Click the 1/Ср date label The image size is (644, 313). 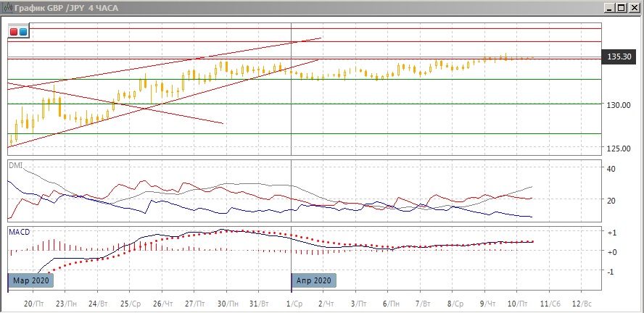(x=294, y=304)
